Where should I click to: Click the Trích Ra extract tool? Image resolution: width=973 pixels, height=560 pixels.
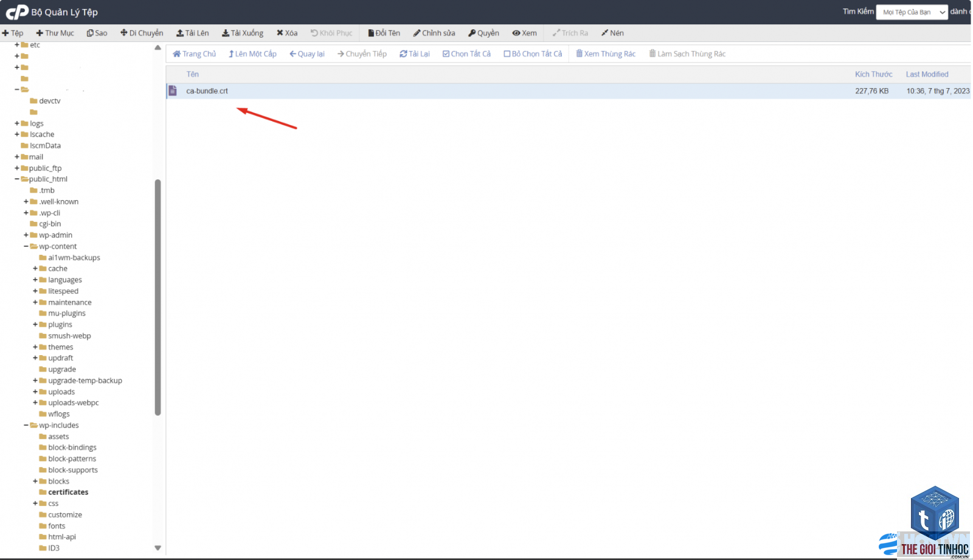click(x=570, y=33)
